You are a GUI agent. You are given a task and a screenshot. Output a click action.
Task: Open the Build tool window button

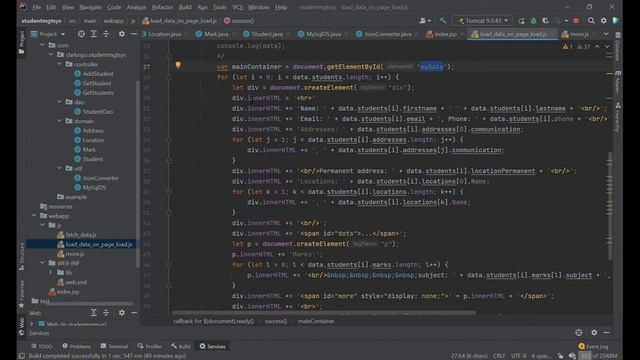(x=181, y=346)
